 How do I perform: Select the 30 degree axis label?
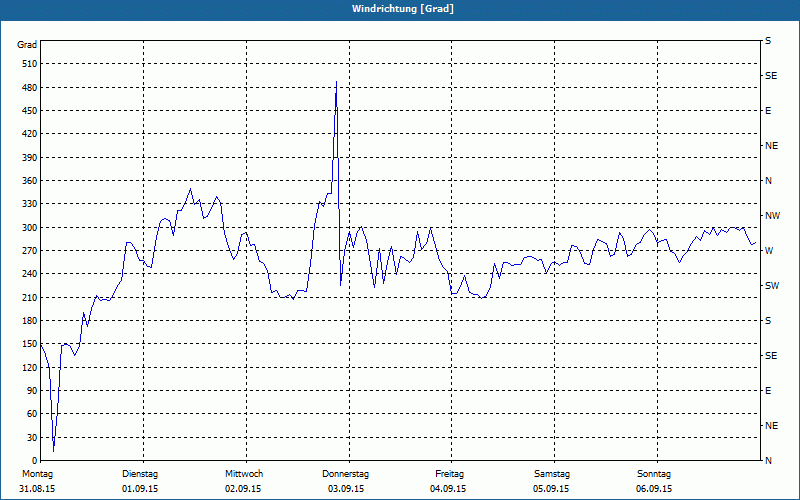[x=32, y=438]
